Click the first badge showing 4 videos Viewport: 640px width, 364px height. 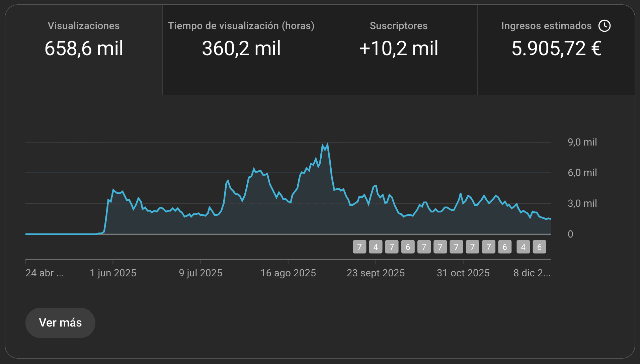click(375, 247)
